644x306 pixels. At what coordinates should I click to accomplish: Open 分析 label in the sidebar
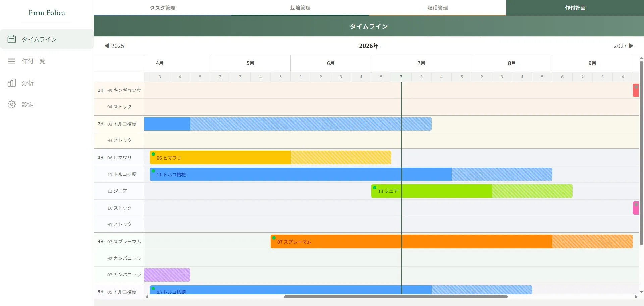[28, 83]
